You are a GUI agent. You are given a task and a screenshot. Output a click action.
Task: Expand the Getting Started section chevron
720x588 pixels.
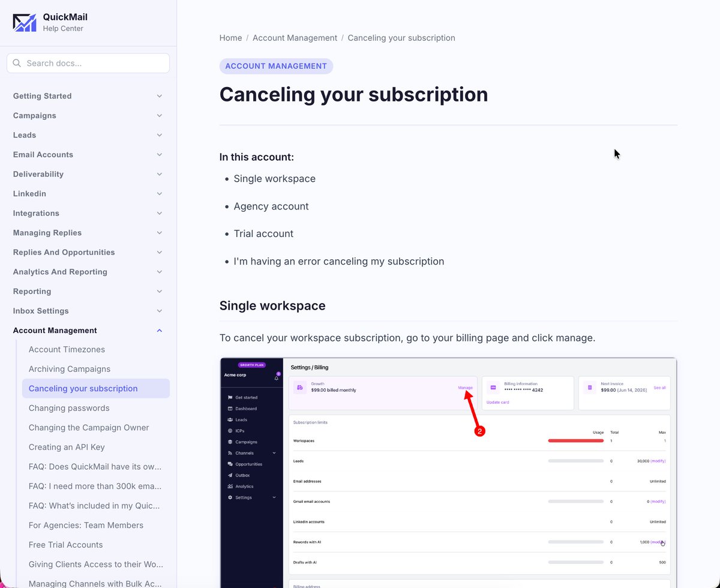pyautogui.click(x=159, y=96)
